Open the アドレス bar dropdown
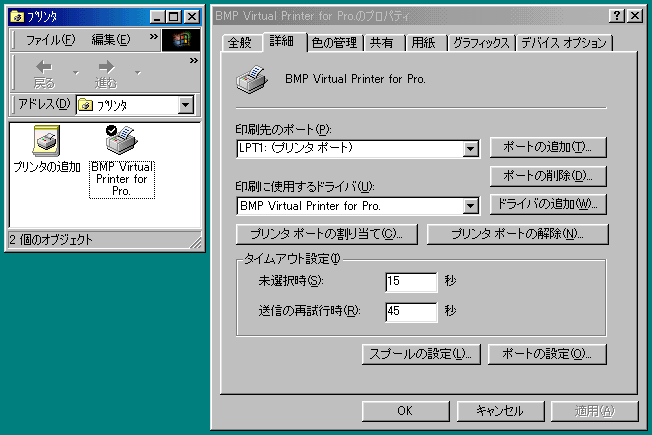This screenshot has height=435, width=652. coord(185,105)
